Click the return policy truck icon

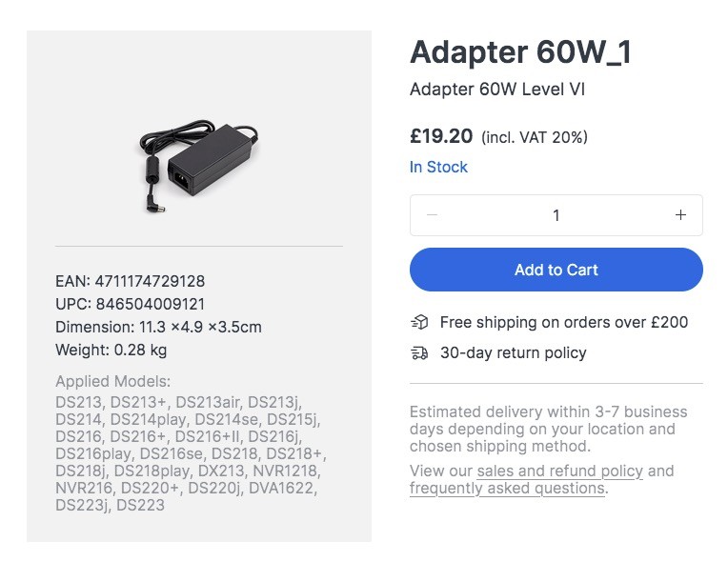(x=419, y=352)
